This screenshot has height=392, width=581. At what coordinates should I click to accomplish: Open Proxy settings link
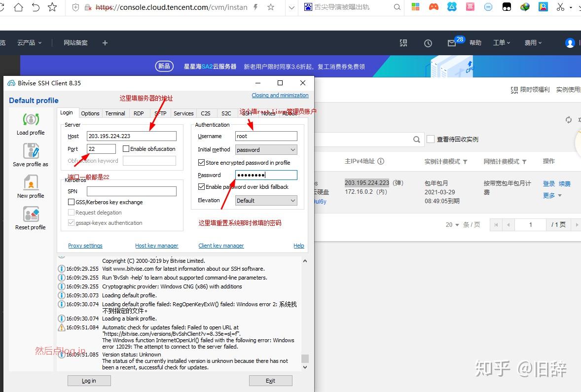pyautogui.click(x=85, y=245)
